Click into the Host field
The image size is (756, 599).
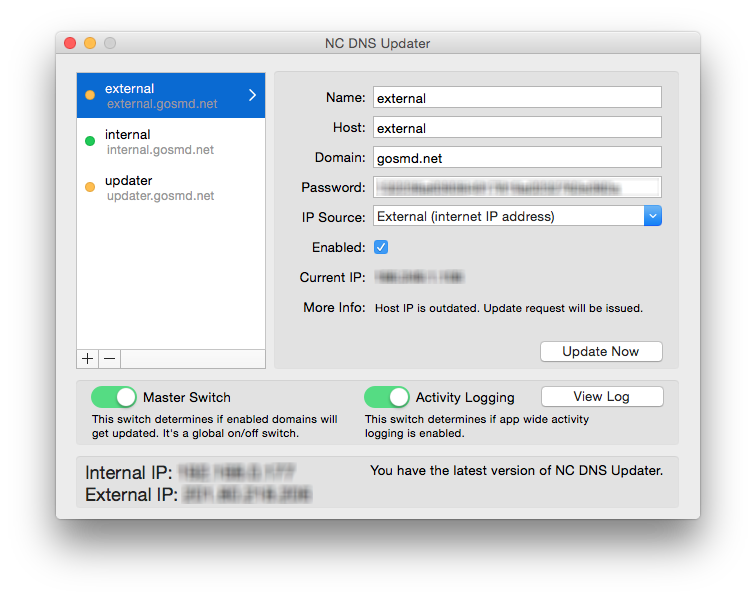517,127
